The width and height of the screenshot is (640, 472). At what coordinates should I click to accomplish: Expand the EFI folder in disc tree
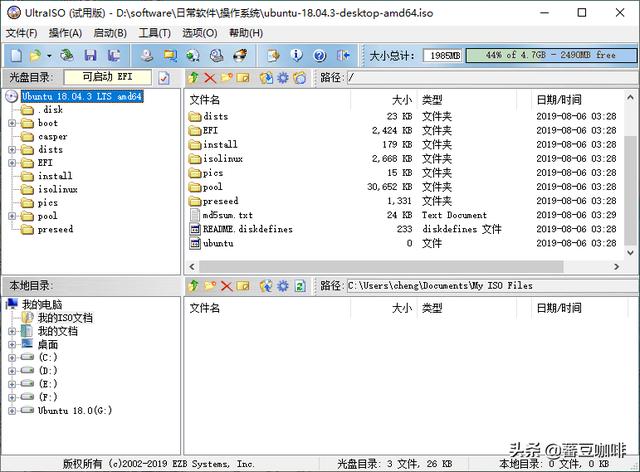pyautogui.click(x=12, y=163)
